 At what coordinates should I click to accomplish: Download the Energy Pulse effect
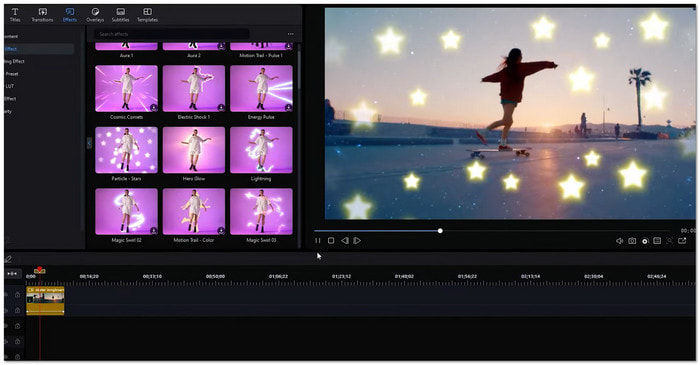288,108
